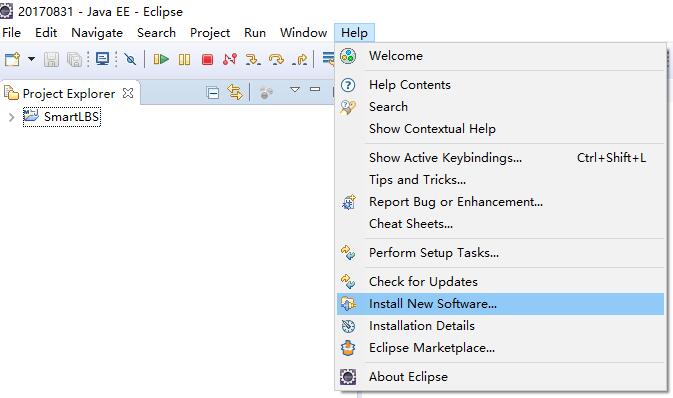Image resolution: width=673 pixels, height=398 pixels.
Task: Click the Step Into icon
Action: (253, 59)
